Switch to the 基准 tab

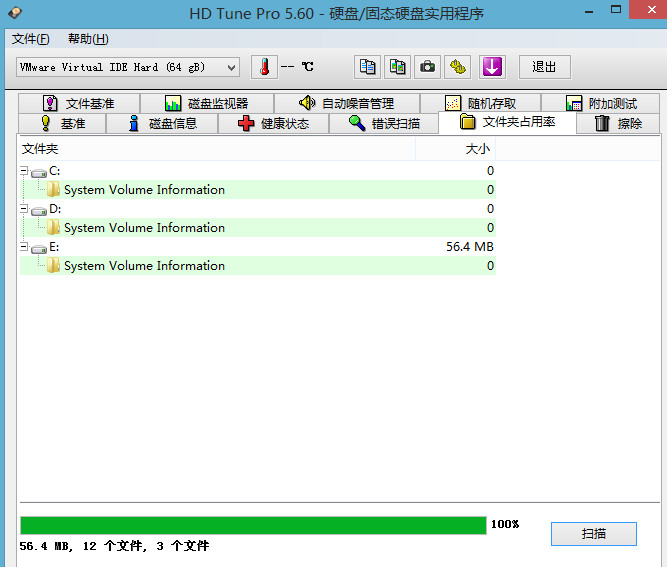pyautogui.click(x=62, y=123)
